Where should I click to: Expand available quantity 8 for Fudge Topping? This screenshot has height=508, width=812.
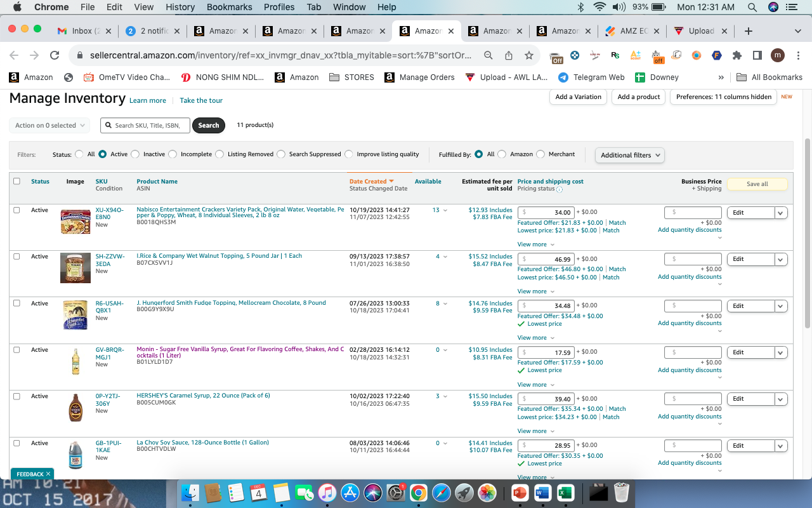pyautogui.click(x=442, y=304)
